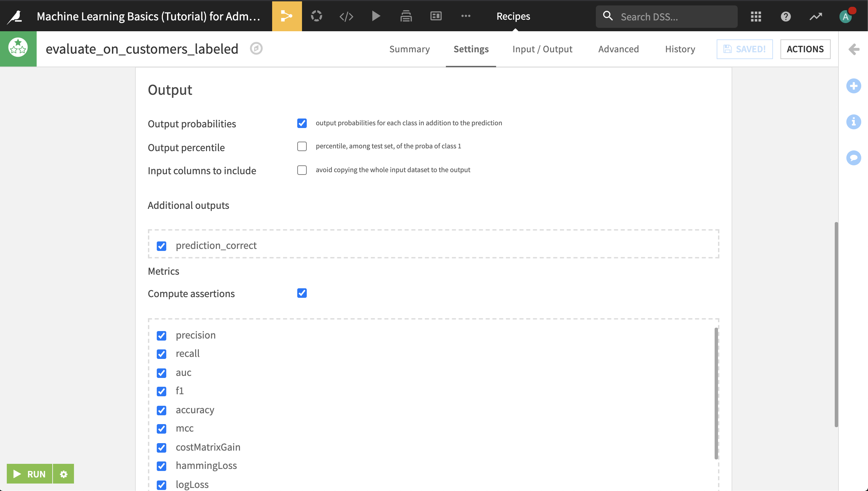
Task: Uncheck the accuracy metric
Action: coord(162,410)
